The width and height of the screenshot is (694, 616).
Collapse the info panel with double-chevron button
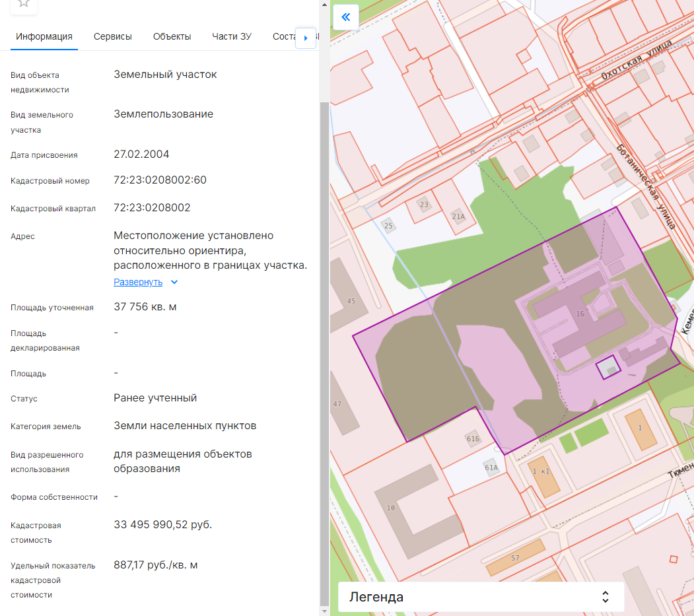click(345, 17)
